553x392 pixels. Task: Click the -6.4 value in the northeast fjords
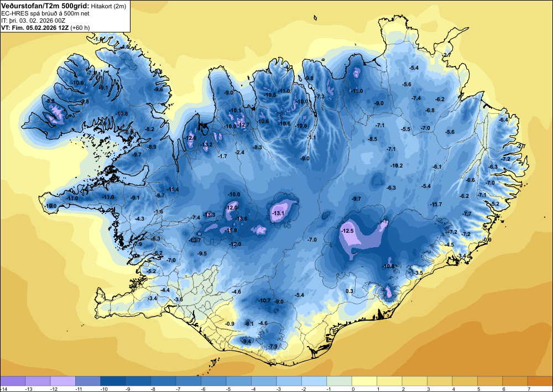tap(504, 120)
